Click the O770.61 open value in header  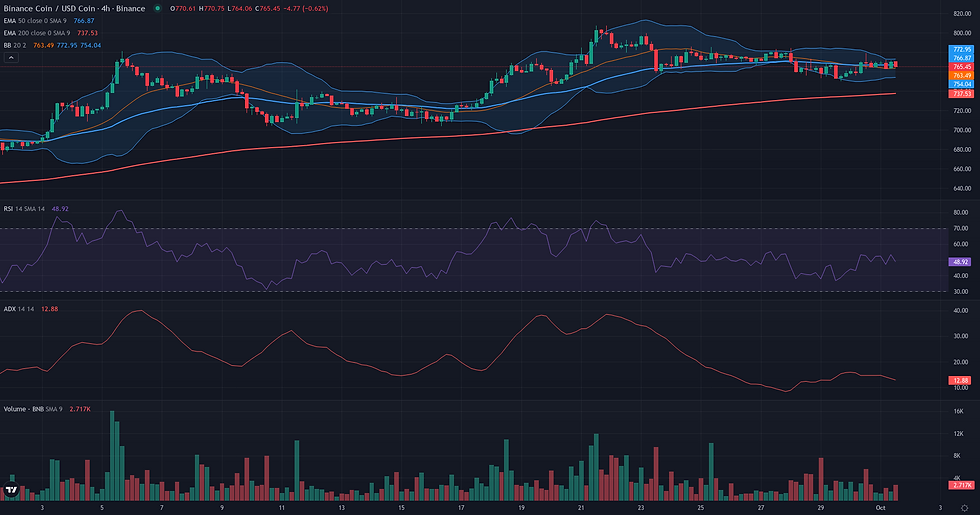click(x=183, y=9)
